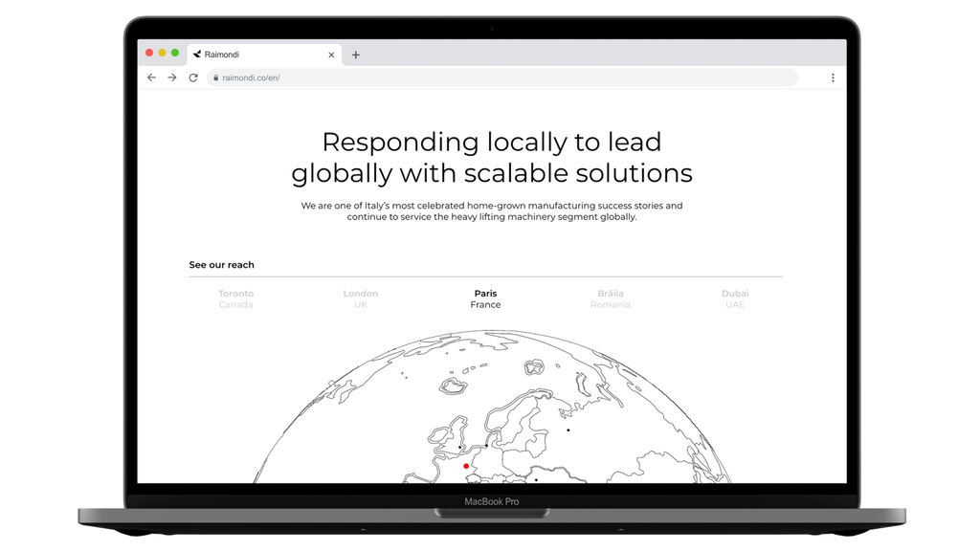Go back using the browser back arrow
This screenshot has width=980, height=551.
click(x=151, y=77)
